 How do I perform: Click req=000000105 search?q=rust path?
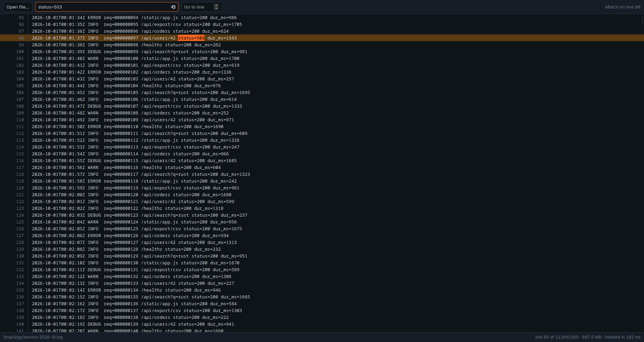point(165,93)
